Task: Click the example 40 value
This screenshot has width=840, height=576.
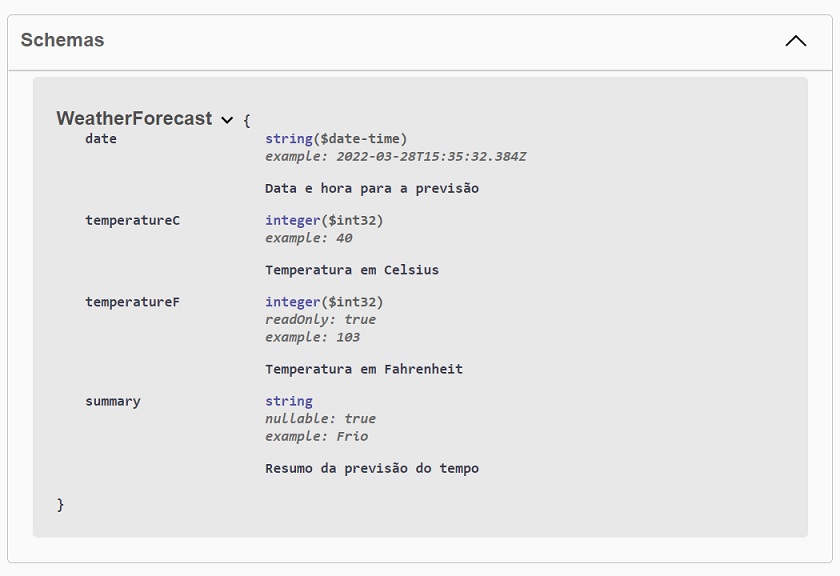Action: coord(344,238)
